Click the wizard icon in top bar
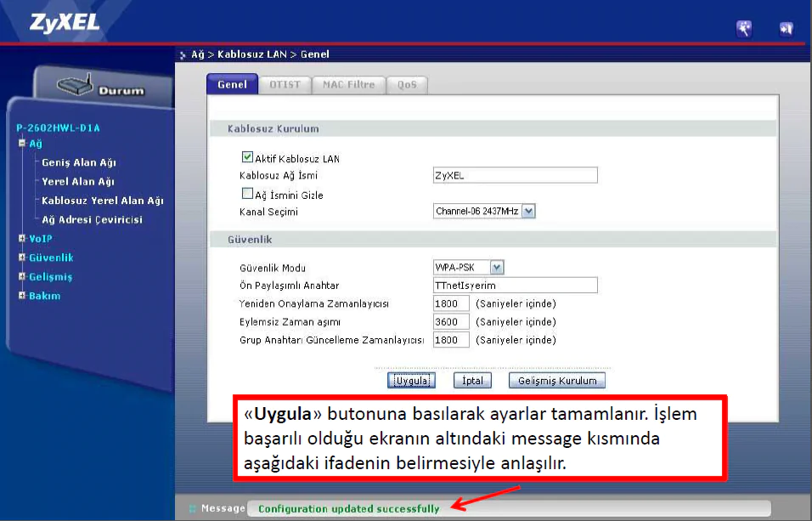This screenshot has height=521, width=812. 743,29
